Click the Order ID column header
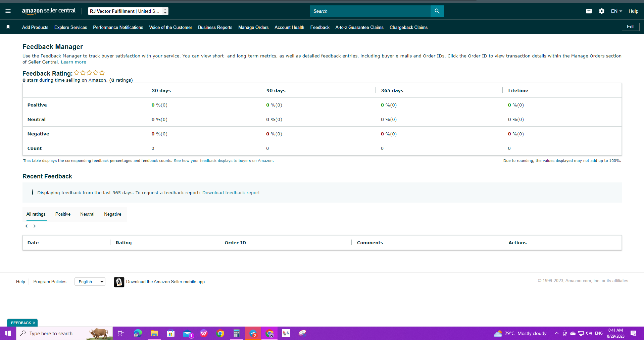The image size is (644, 340). [x=235, y=243]
